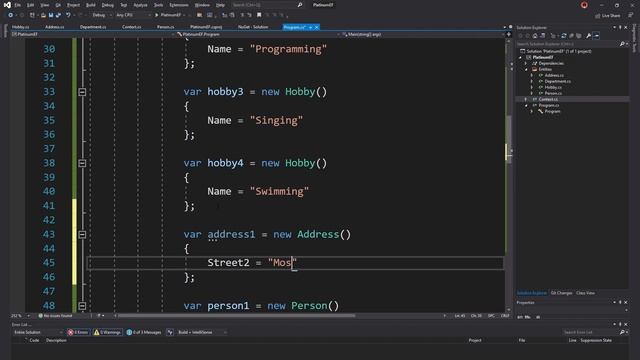Open the Any CPU platform dropdown
Screen dimensions: 640x360
pos(133,15)
